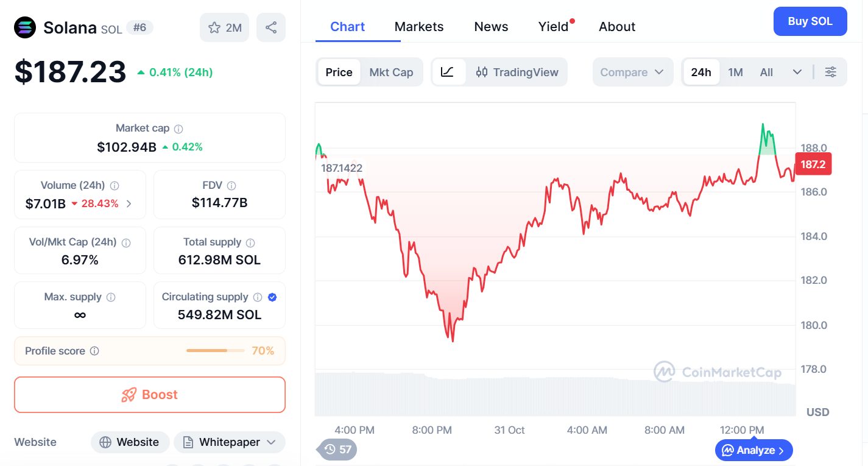Click FDV info icon
868x466 pixels.
coord(231,186)
